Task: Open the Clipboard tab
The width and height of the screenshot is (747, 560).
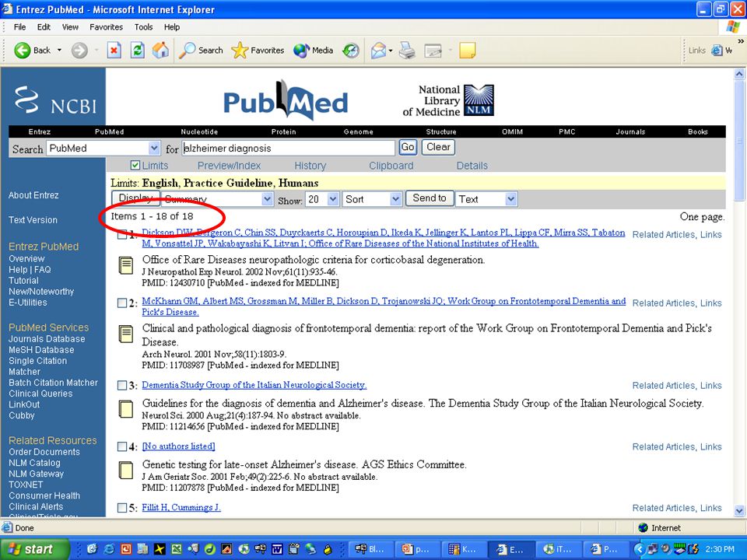Action: (x=391, y=166)
